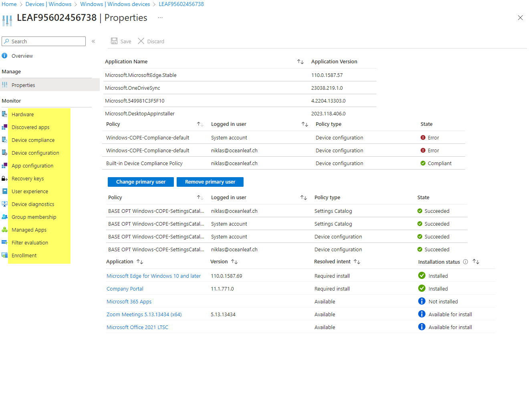Click the Managed Apps icon
The image size is (532, 402).
coord(4,230)
